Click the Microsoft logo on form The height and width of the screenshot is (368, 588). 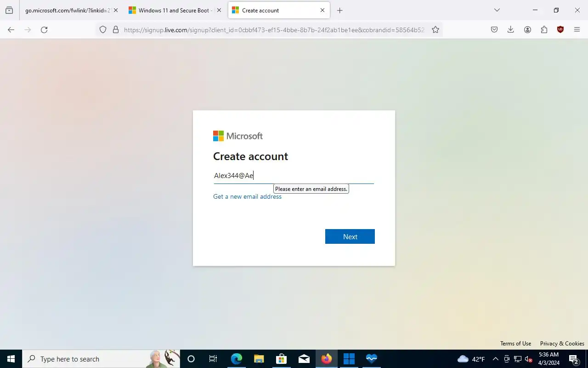238,136
